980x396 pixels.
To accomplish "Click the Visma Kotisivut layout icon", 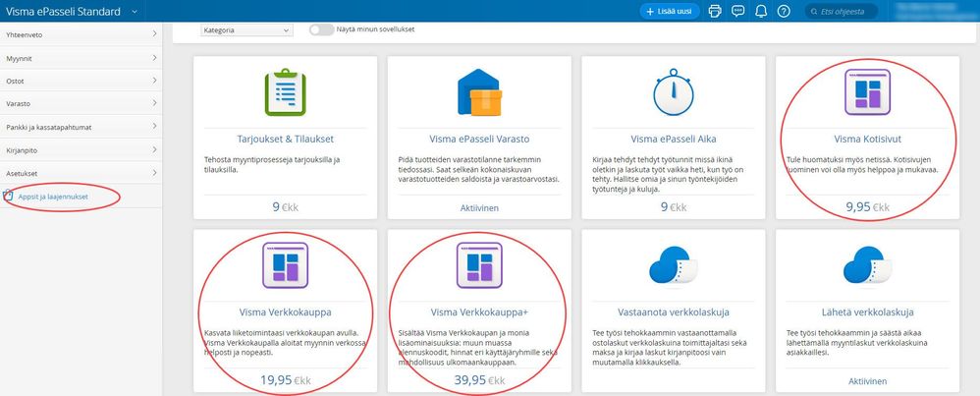I will [867, 92].
